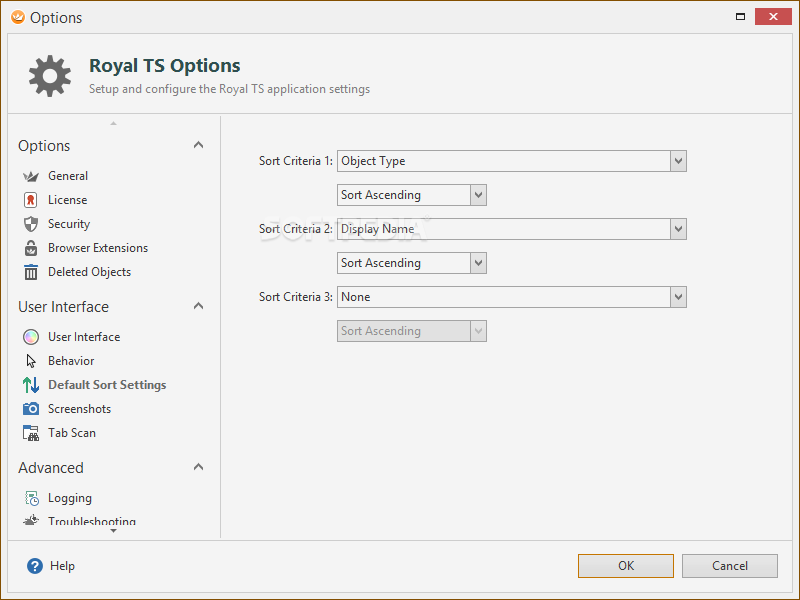Image resolution: width=800 pixels, height=600 pixels.
Task: Open the Help link
Action: [x=62, y=566]
